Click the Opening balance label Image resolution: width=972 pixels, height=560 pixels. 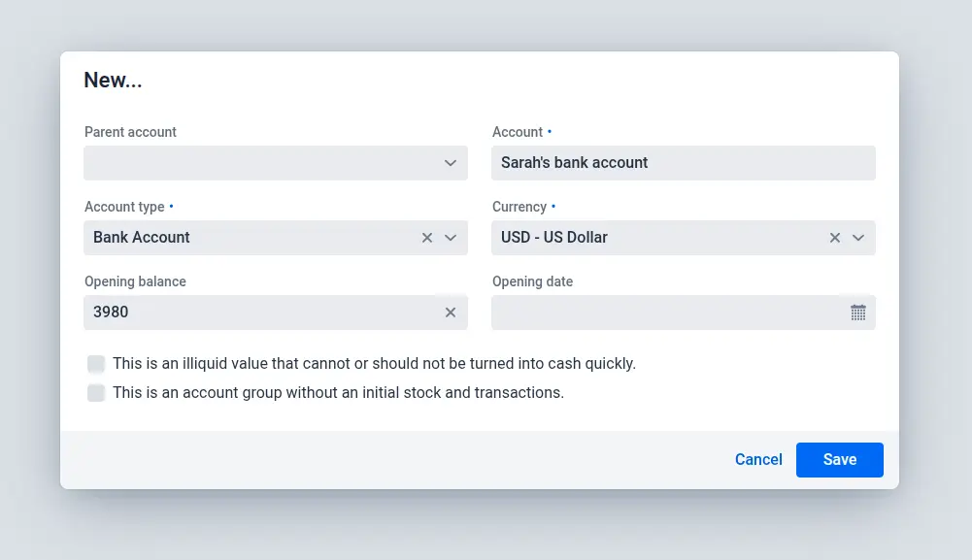pos(135,281)
